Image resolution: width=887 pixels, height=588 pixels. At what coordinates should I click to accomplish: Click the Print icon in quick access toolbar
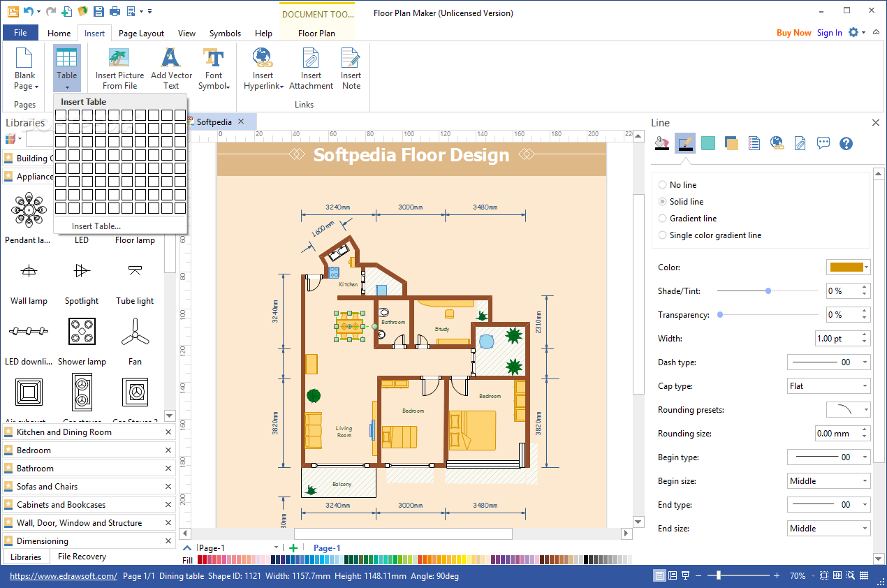(114, 12)
